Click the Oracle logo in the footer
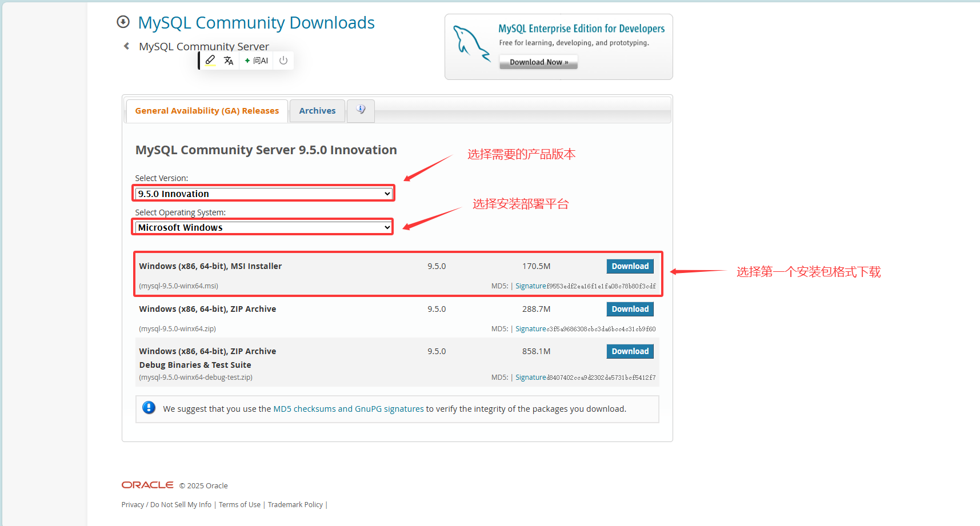The width and height of the screenshot is (980, 526). 147,485
